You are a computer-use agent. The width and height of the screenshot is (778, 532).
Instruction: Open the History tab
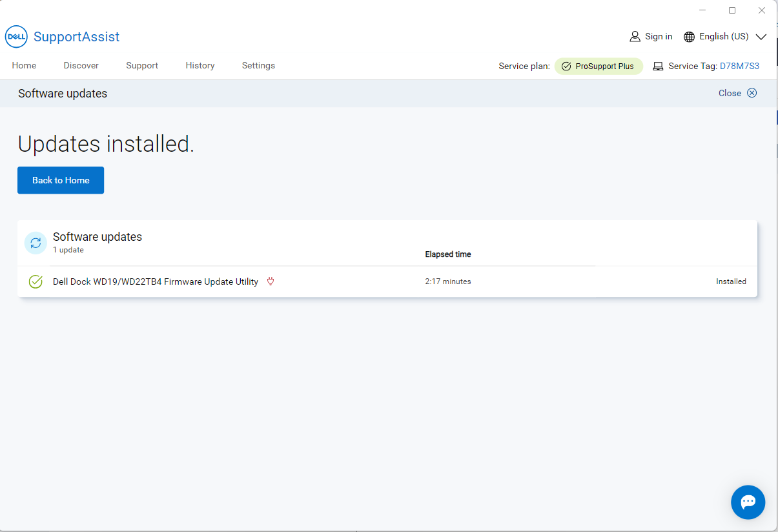pos(200,65)
